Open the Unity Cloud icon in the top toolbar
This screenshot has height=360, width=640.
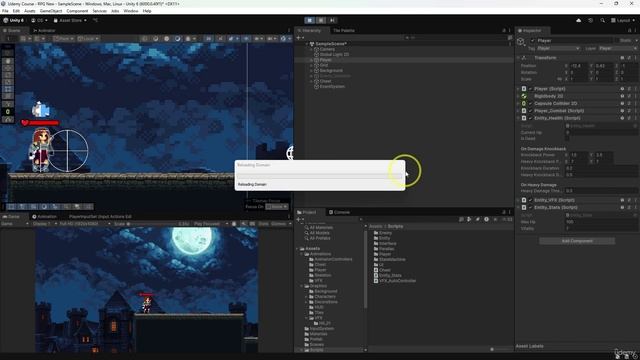[578, 20]
